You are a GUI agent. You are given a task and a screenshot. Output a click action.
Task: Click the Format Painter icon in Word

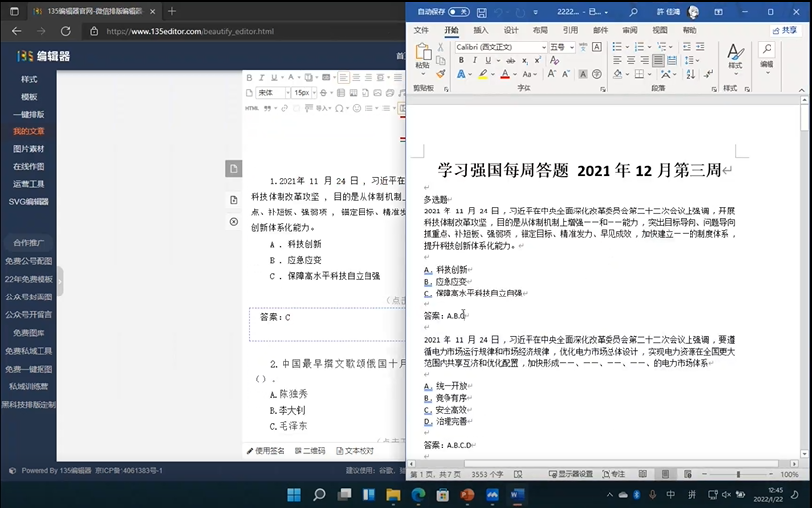point(440,73)
